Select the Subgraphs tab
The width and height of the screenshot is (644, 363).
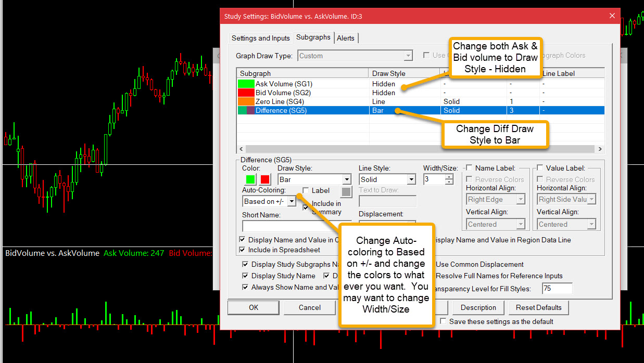[x=313, y=37]
